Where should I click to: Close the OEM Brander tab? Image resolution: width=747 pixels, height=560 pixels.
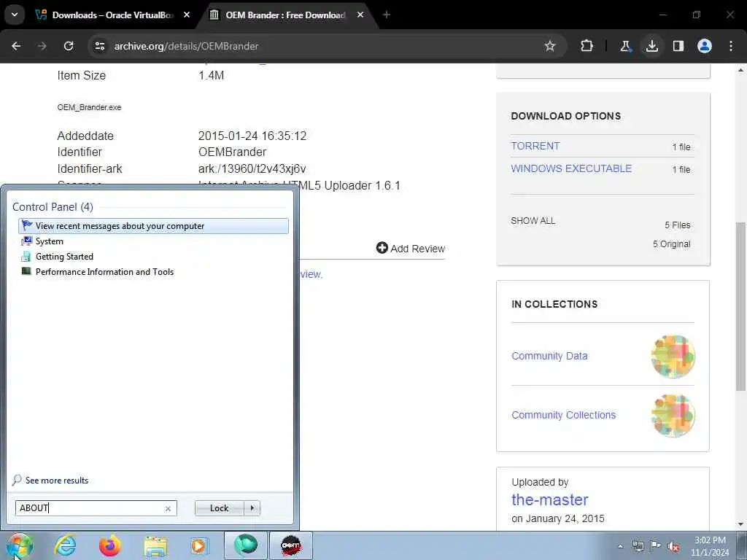(x=360, y=15)
